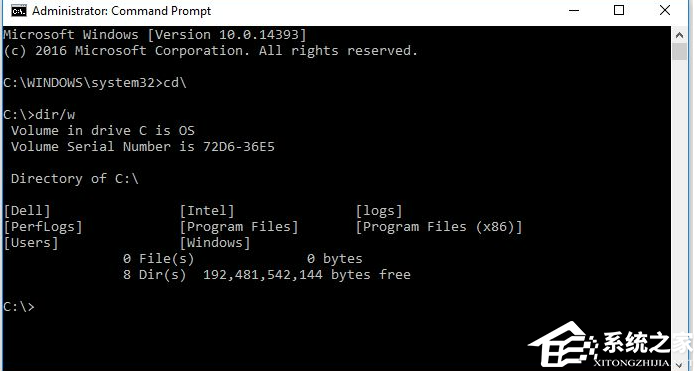Click the bytes free text line
The image size is (698, 371).
tap(267, 274)
